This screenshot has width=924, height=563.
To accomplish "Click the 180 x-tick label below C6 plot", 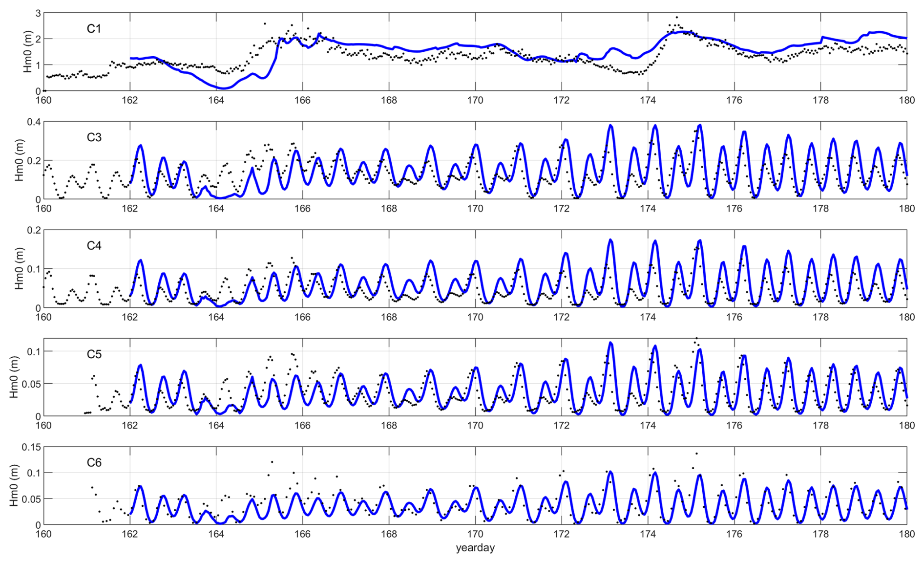I will [x=906, y=534].
